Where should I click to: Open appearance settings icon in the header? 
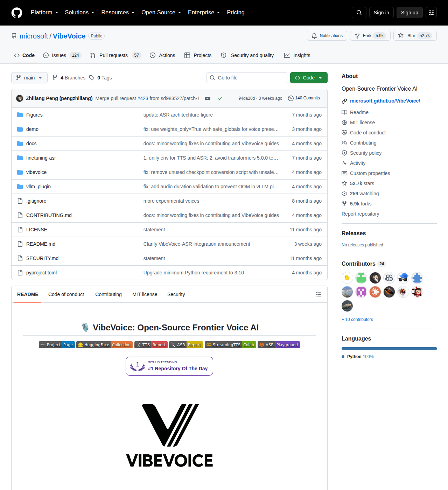(431, 13)
